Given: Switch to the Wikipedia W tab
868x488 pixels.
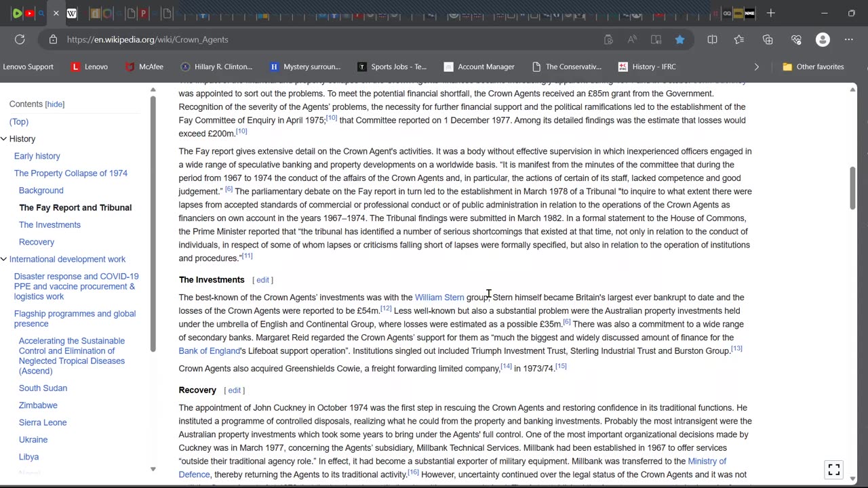Looking at the screenshot, I should pos(71,13).
